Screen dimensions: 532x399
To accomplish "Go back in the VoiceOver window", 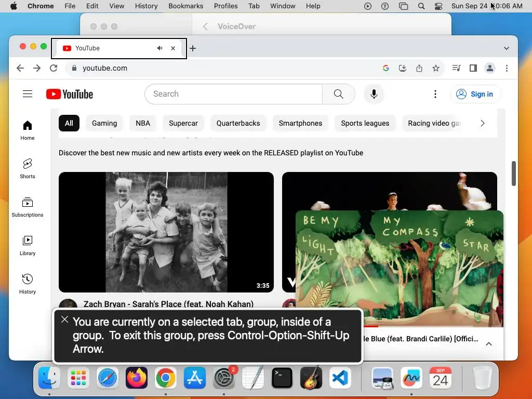I will point(205,26).
